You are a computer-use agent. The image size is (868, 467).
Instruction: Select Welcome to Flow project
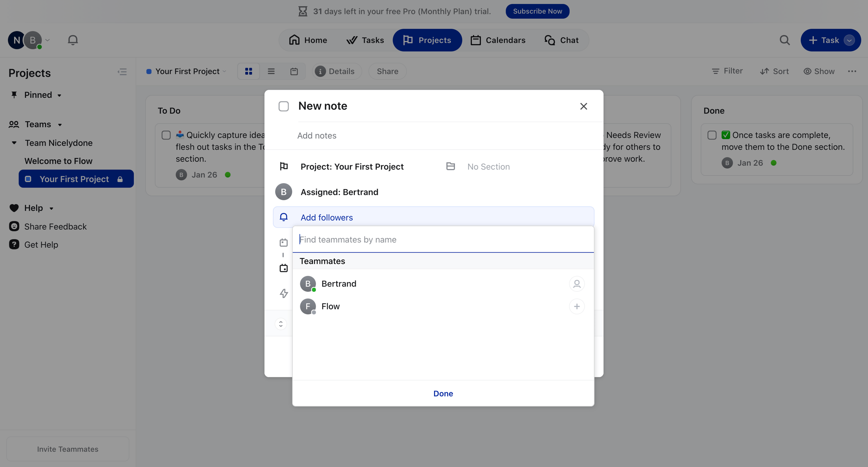pos(58,161)
